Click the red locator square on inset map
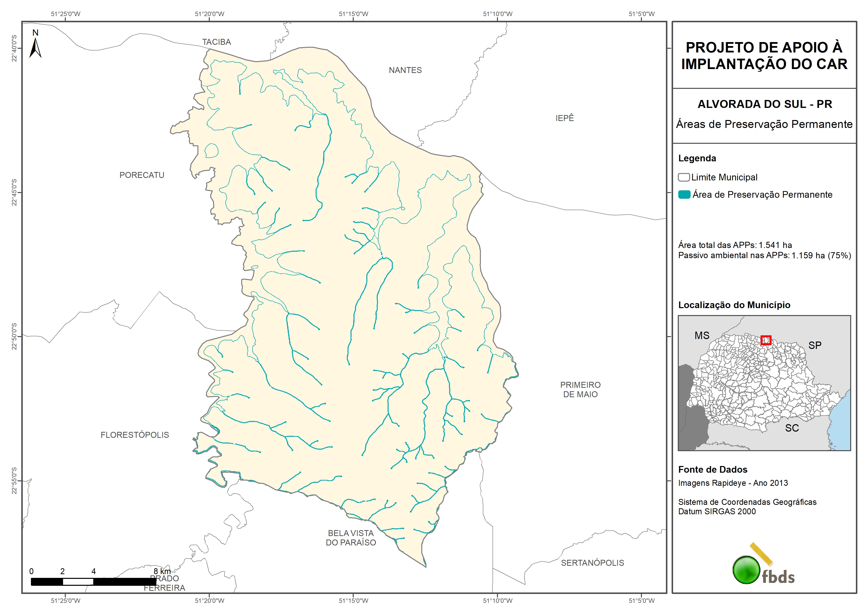868x614 pixels. click(x=766, y=340)
